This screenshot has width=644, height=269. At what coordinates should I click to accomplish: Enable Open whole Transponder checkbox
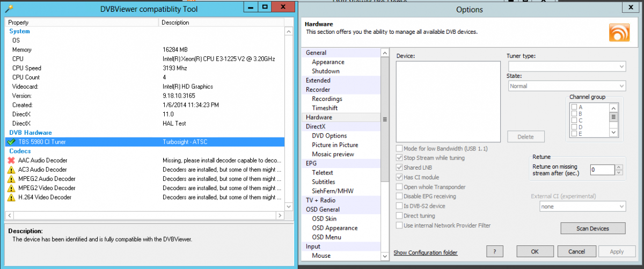(x=399, y=187)
